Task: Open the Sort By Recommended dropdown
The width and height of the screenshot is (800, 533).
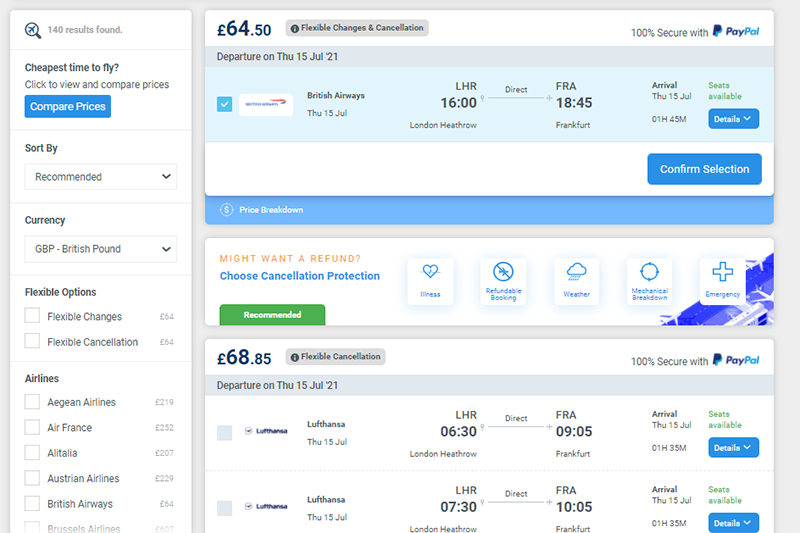Action: 101,177
